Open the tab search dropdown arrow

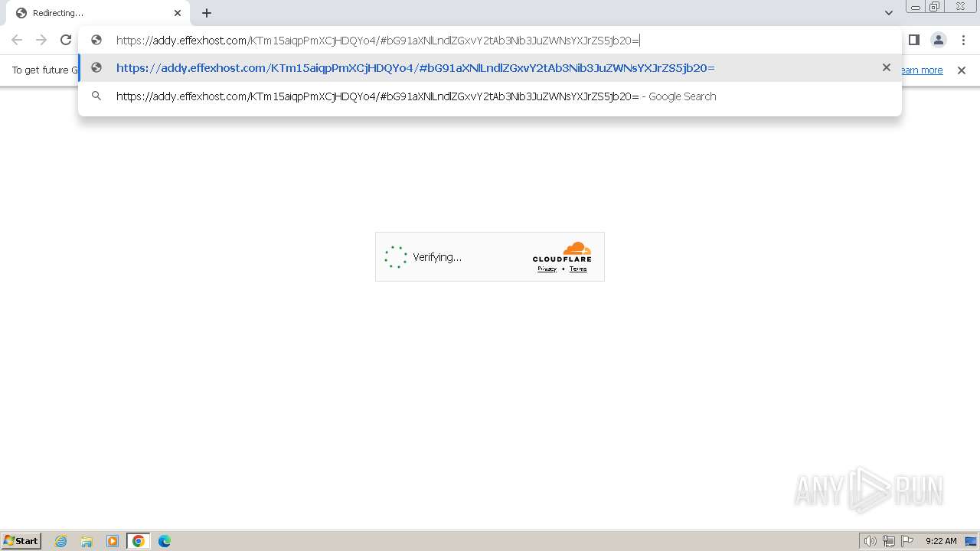pos(888,13)
